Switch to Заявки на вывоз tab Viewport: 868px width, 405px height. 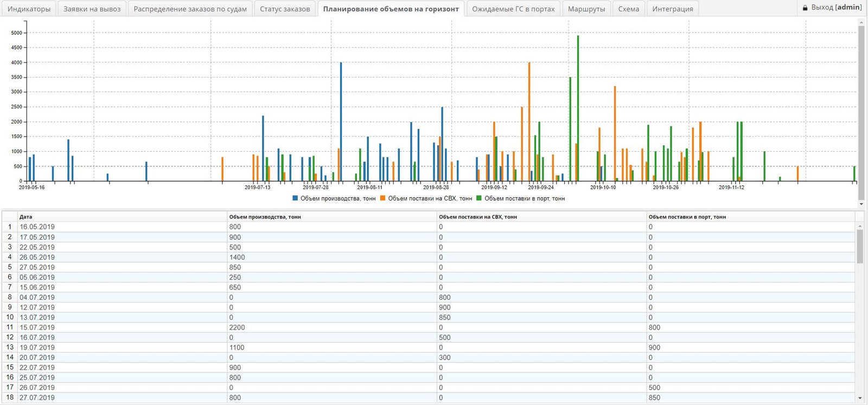point(92,9)
